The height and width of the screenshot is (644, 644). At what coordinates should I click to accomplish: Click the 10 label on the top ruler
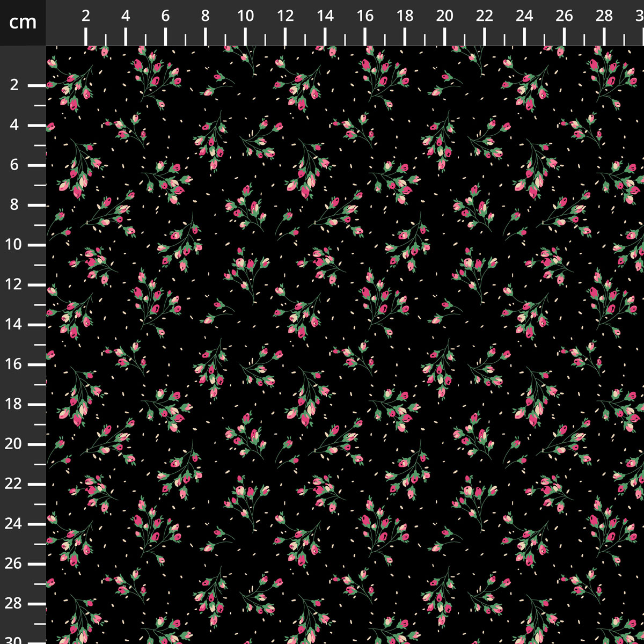245,16
